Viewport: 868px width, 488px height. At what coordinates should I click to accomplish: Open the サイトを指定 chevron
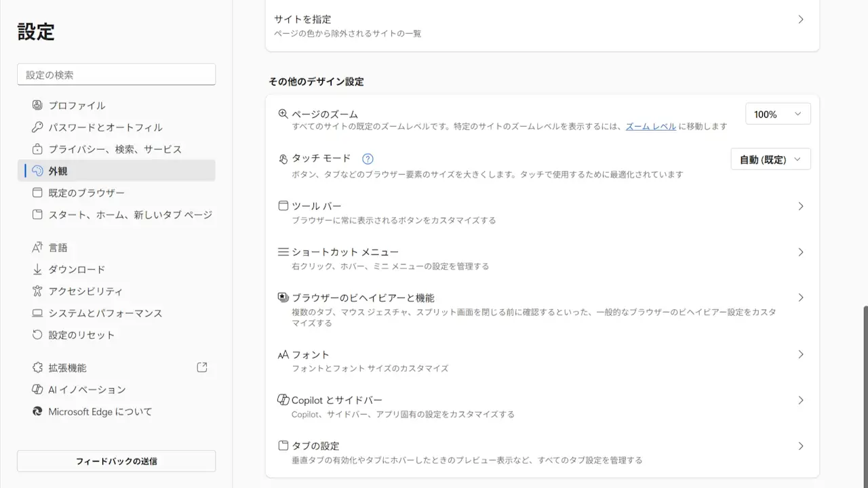click(x=800, y=20)
